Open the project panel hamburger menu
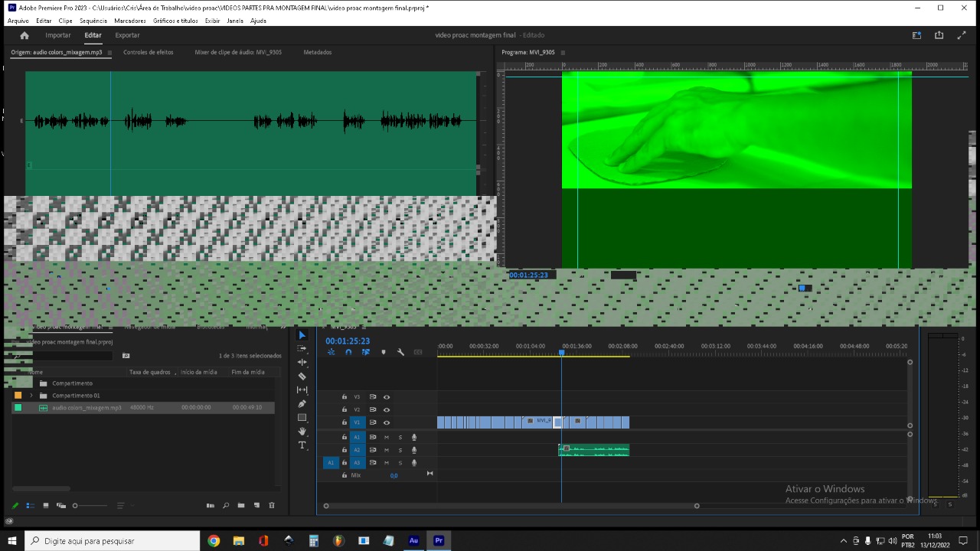 [111, 327]
